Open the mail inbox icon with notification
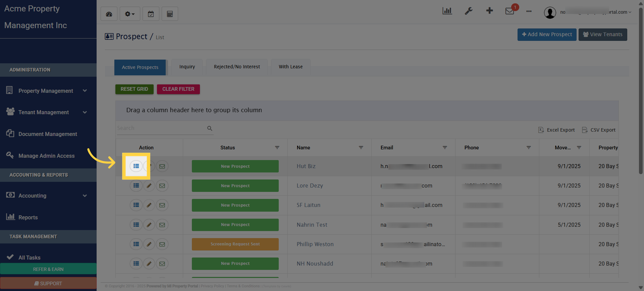The width and height of the screenshot is (644, 291). click(x=509, y=11)
